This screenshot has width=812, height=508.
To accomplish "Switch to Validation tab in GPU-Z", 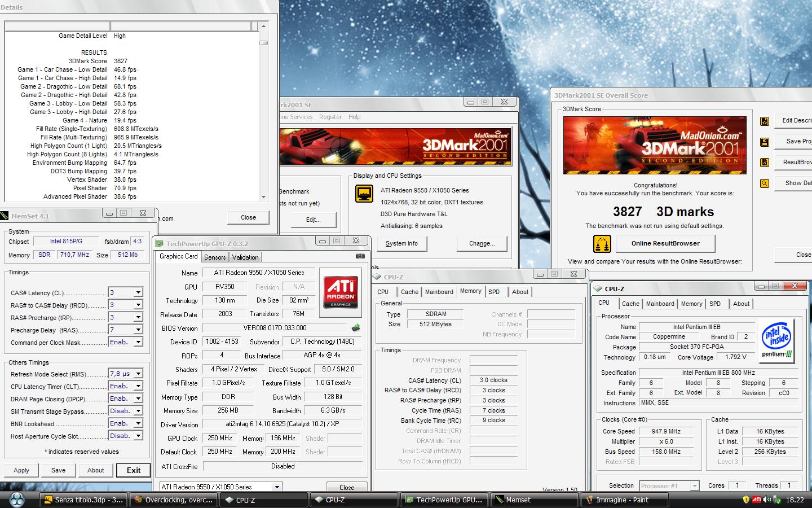I will click(x=245, y=257).
